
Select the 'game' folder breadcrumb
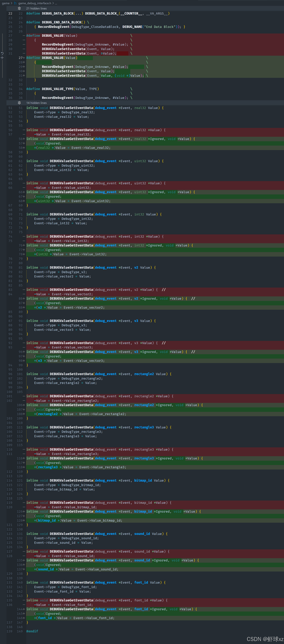click(5, 3)
